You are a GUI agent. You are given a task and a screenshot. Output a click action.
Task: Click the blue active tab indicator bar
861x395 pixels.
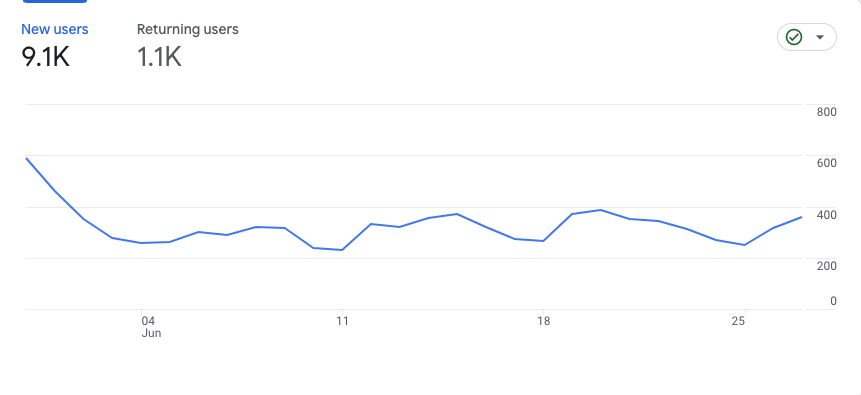pos(55,1)
